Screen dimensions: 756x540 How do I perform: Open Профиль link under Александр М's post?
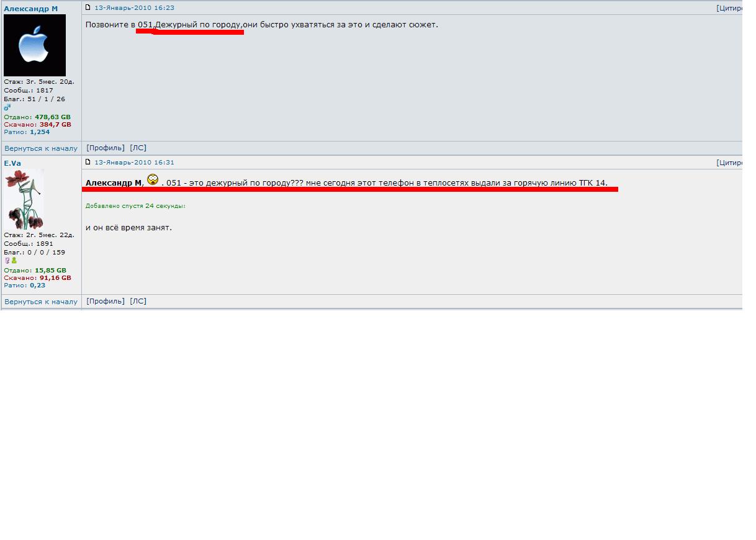point(106,148)
